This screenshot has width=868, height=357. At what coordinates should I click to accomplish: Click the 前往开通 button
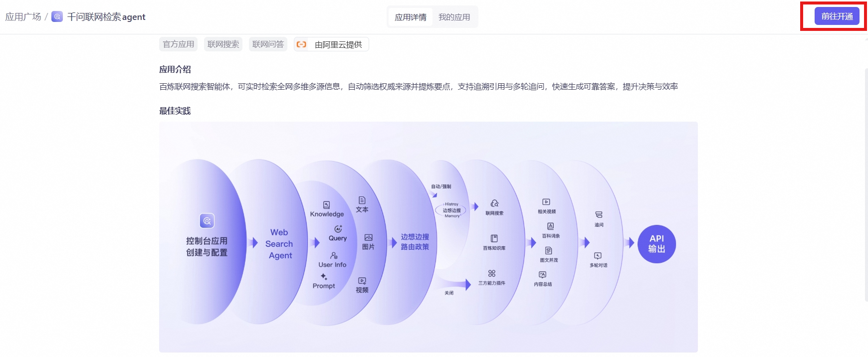[x=837, y=16]
